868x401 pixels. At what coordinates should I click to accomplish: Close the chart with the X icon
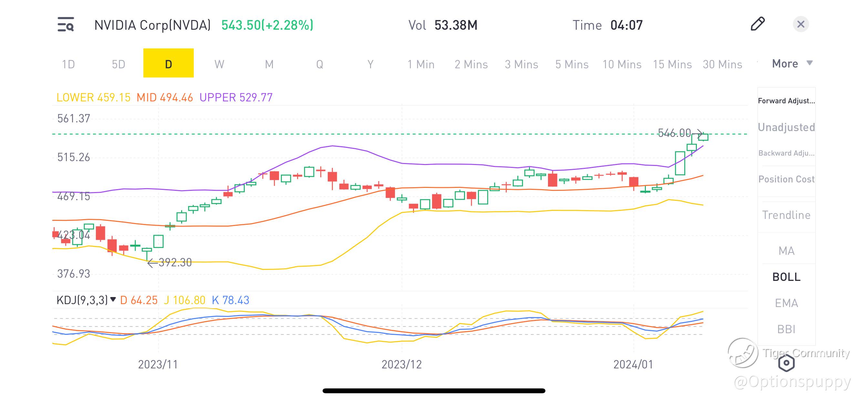(801, 24)
